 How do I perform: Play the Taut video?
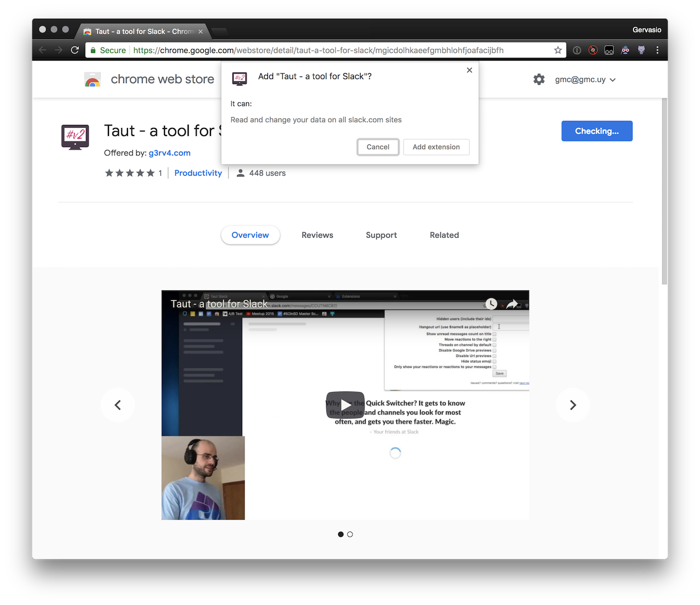click(x=345, y=404)
